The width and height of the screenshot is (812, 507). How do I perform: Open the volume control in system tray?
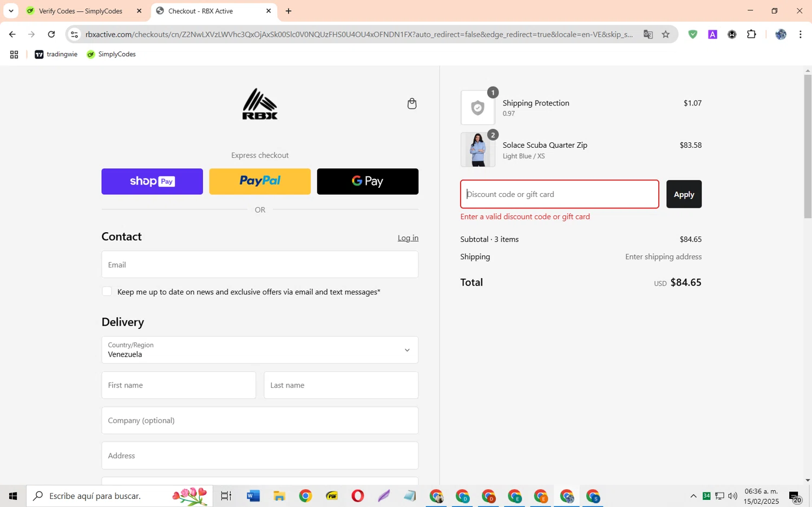point(732,496)
